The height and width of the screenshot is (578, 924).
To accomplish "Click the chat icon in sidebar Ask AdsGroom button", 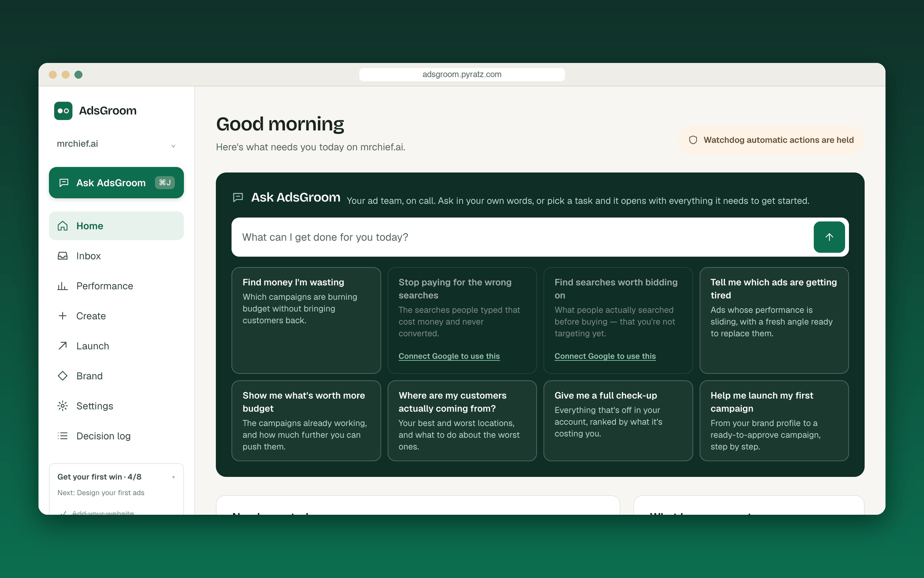I will [64, 183].
